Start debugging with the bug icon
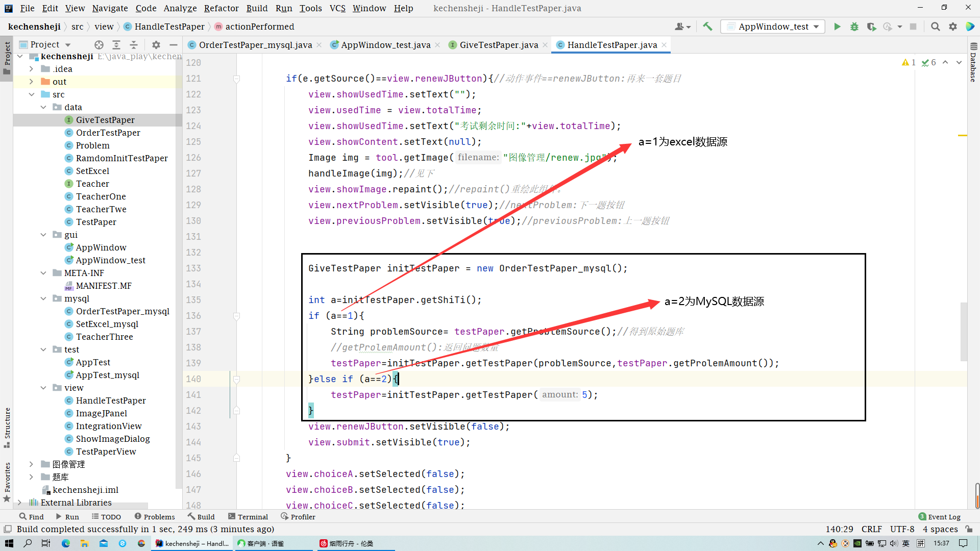This screenshot has height=551, width=980. coord(854,27)
